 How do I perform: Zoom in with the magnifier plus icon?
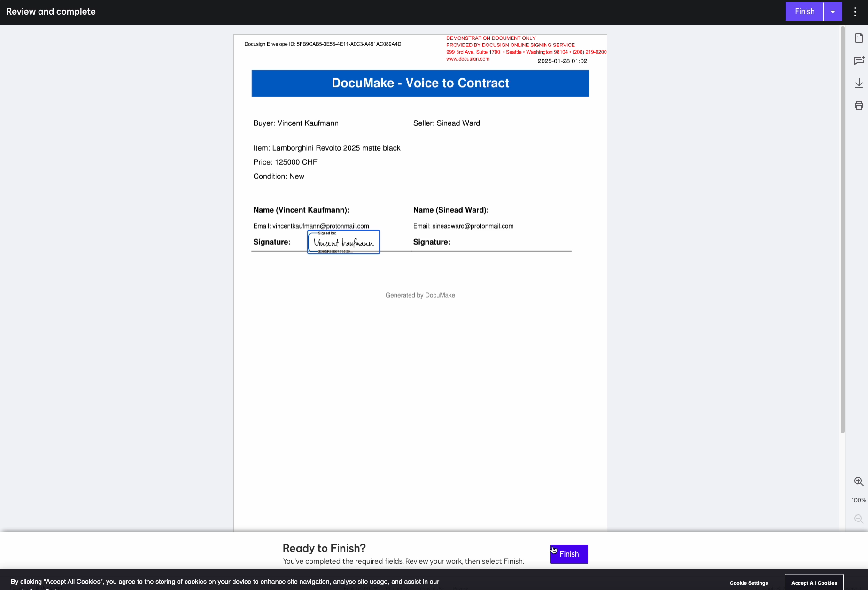click(859, 482)
